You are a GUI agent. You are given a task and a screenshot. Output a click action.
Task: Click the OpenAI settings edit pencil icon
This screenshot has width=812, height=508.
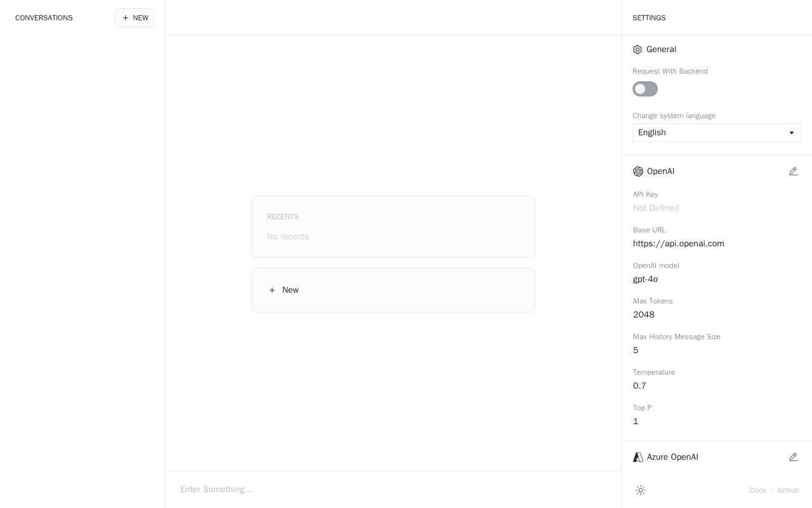[x=793, y=171]
